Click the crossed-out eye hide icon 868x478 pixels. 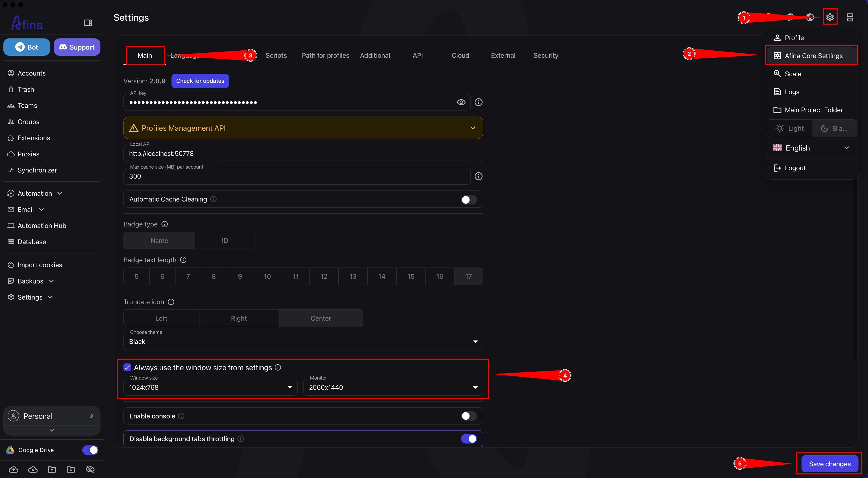tap(90, 469)
